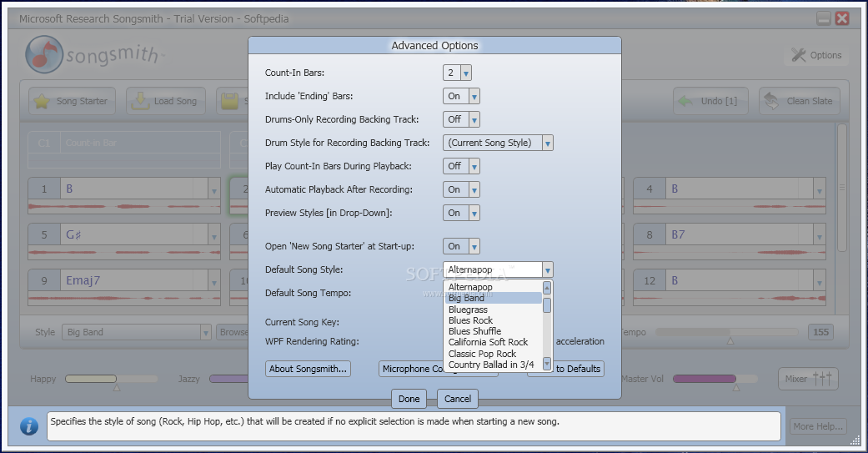
Task: Open the Count-In Bars dropdown
Action: click(465, 73)
